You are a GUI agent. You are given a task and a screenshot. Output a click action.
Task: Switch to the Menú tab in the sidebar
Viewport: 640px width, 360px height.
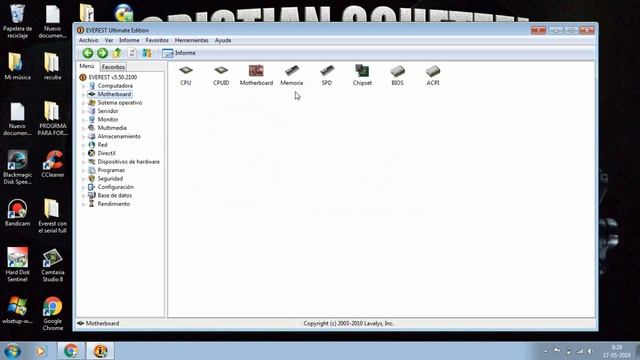[87, 66]
